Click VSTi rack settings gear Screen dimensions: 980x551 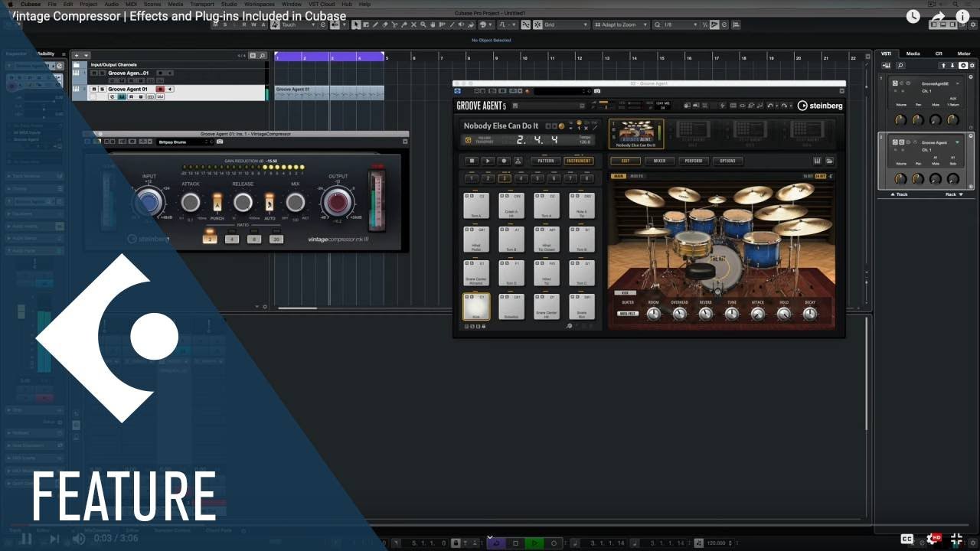tap(972, 66)
